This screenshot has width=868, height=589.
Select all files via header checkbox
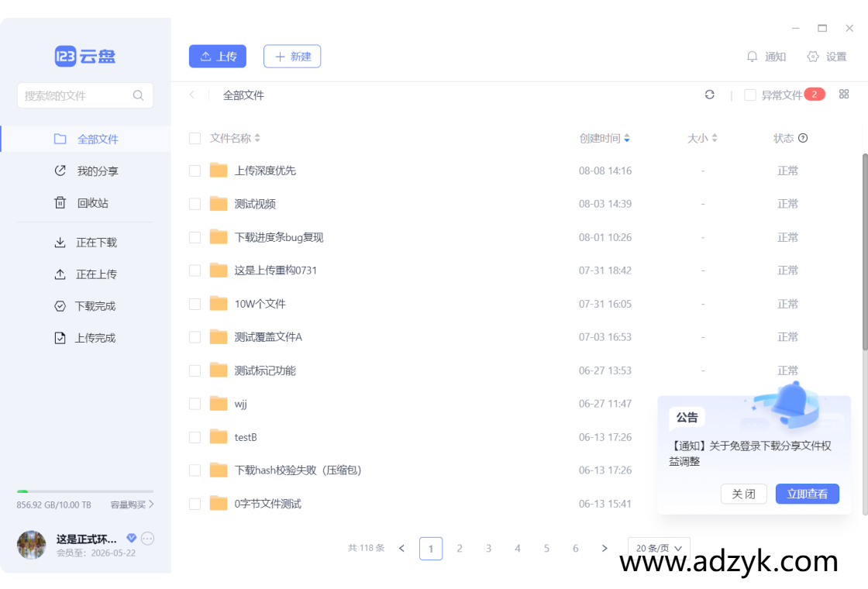point(195,137)
